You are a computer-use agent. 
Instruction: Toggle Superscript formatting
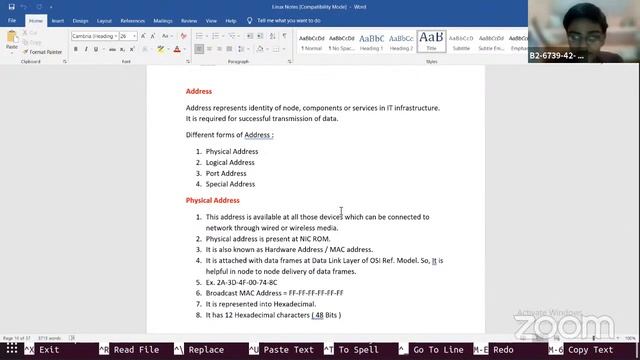click(132, 49)
